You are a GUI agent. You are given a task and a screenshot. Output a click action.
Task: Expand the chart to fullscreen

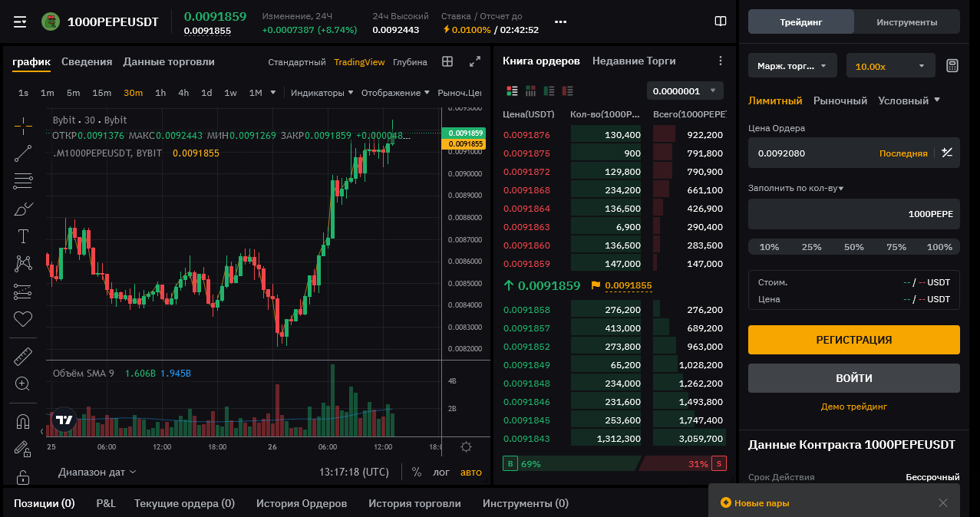click(x=475, y=61)
